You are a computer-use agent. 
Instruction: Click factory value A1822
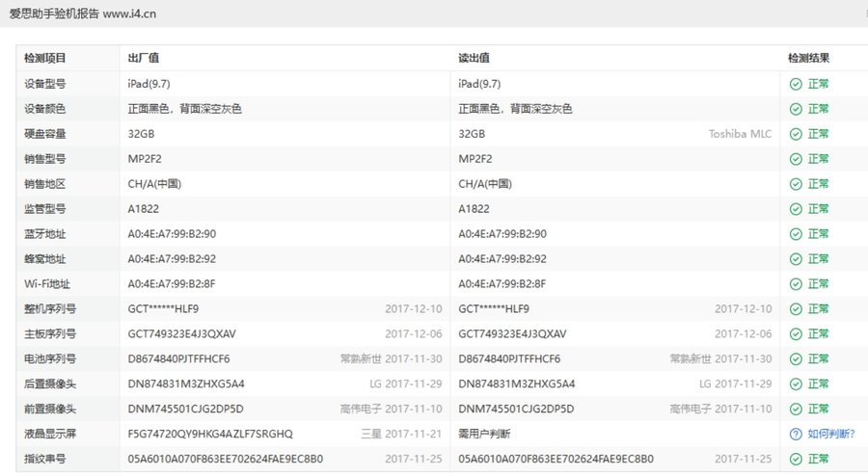[x=144, y=209]
